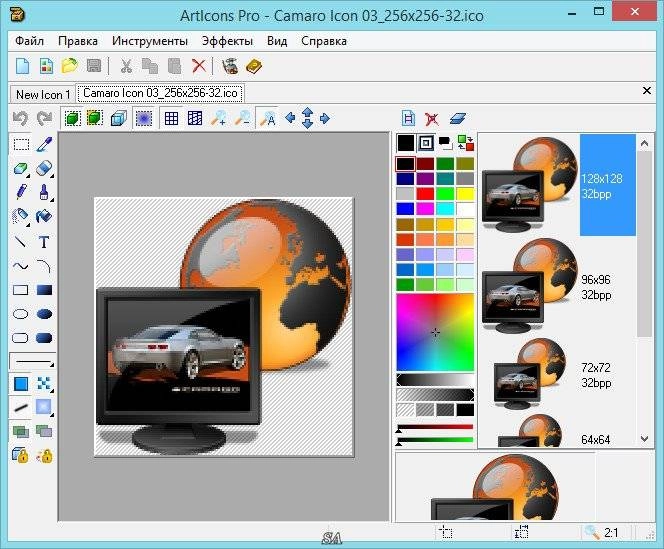Enable the second green cube mode
This screenshot has width=664, height=549.
tap(95, 119)
